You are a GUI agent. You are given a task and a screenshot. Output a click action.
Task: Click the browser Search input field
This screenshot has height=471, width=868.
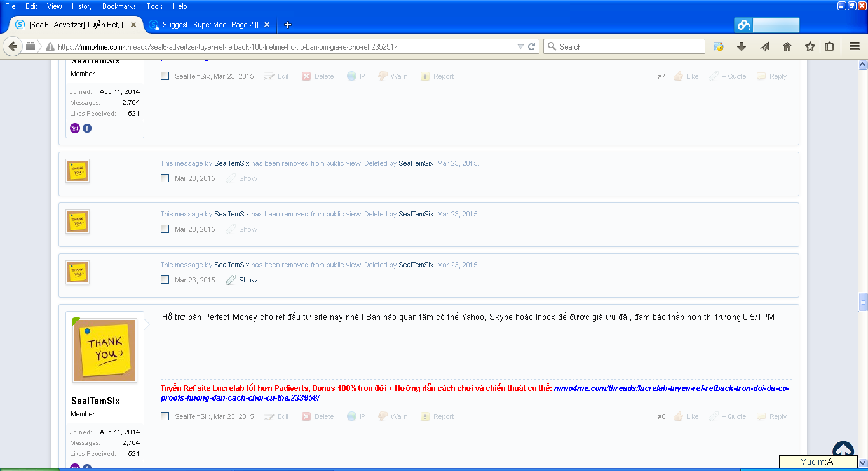pos(624,46)
